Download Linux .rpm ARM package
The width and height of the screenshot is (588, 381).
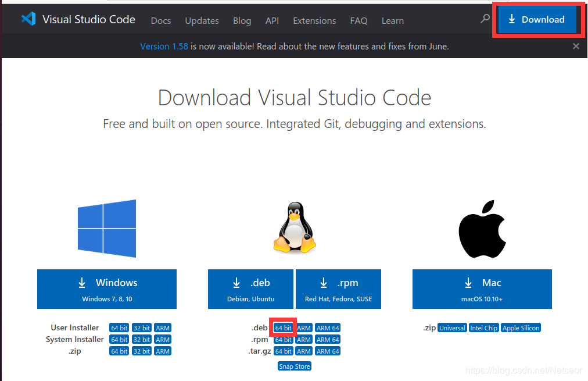[x=304, y=339]
